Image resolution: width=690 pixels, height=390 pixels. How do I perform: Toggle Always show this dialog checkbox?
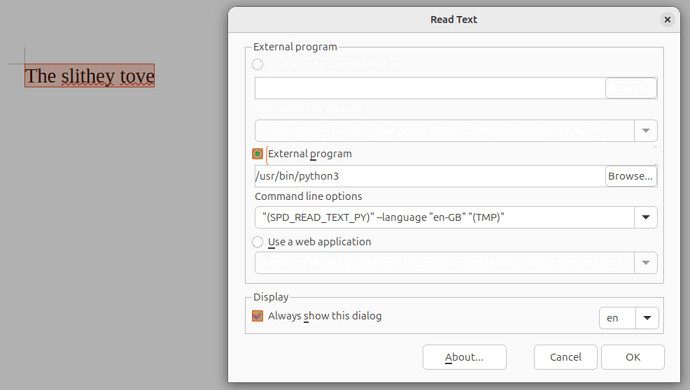click(257, 316)
